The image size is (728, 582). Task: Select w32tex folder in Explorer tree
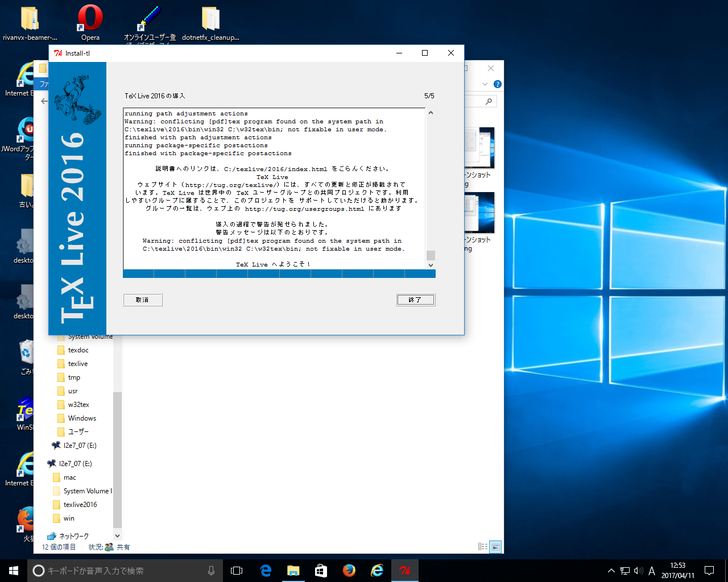click(x=78, y=405)
